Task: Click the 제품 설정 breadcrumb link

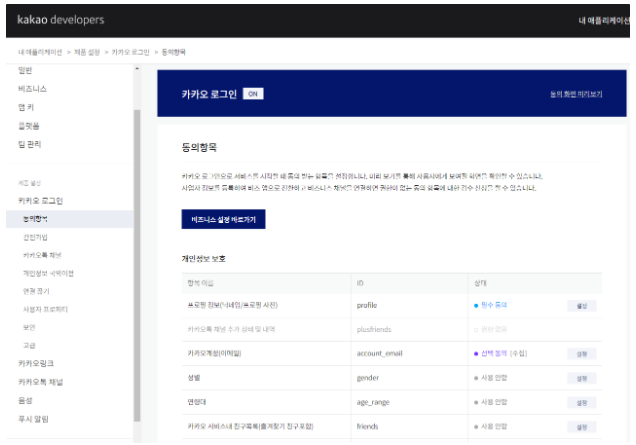Action: click(x=87, y=52)
